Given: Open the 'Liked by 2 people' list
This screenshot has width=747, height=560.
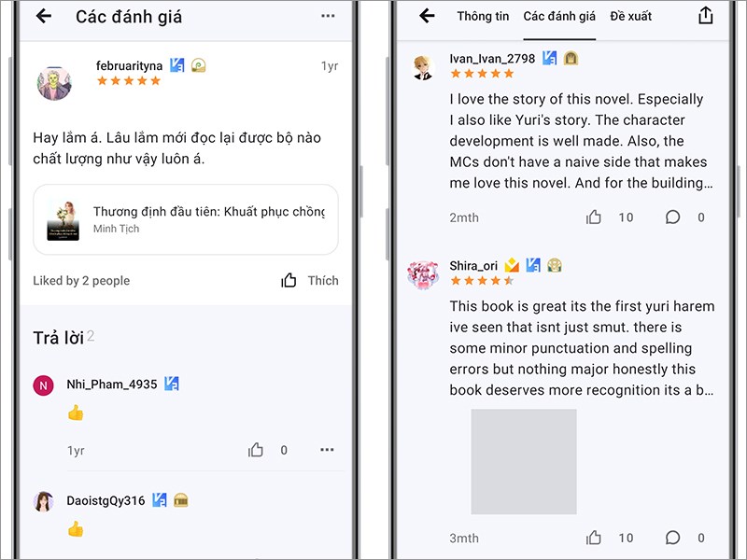Looking at the screenshot, I should click(x=81, y=281).
